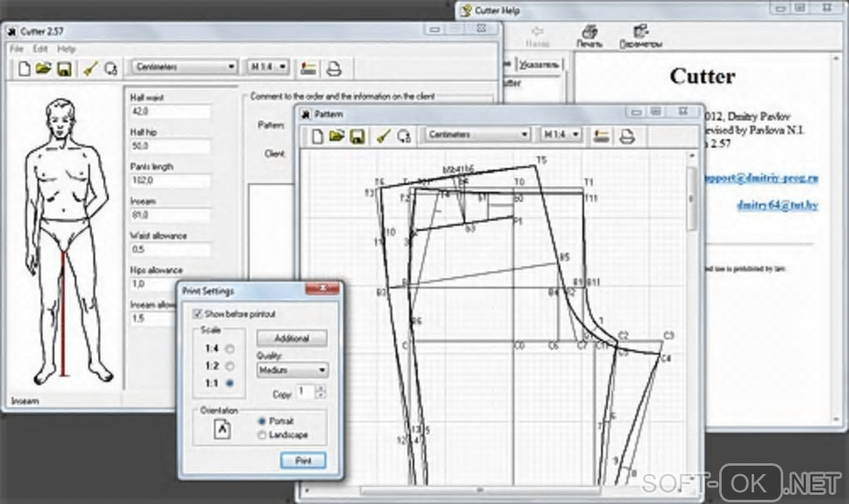Click the page orientation preview icon in Print Settings
The height and width of the screenshot is (504, 849).
tap(222, 429)
